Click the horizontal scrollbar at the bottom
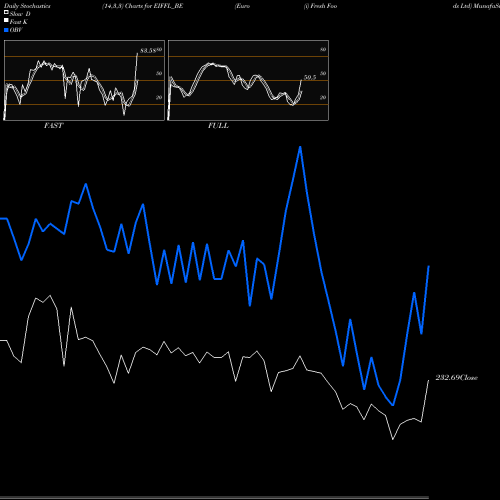Image resolution: width=500 pixels, height=500 pixels. pos(214,497)
